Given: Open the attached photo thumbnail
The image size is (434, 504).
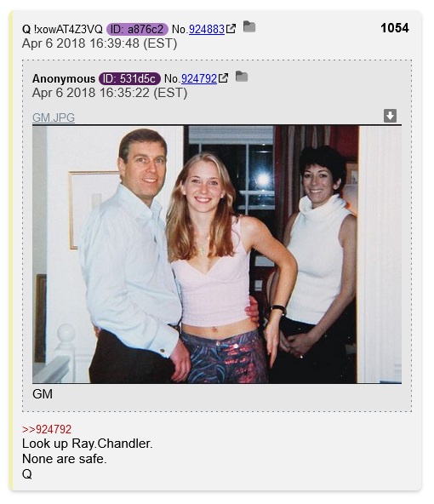Looking at the screenshot, I should 217,255.
